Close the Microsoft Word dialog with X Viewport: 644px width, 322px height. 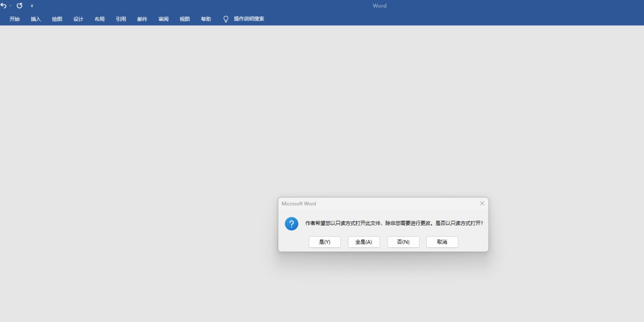click(482, 203)
